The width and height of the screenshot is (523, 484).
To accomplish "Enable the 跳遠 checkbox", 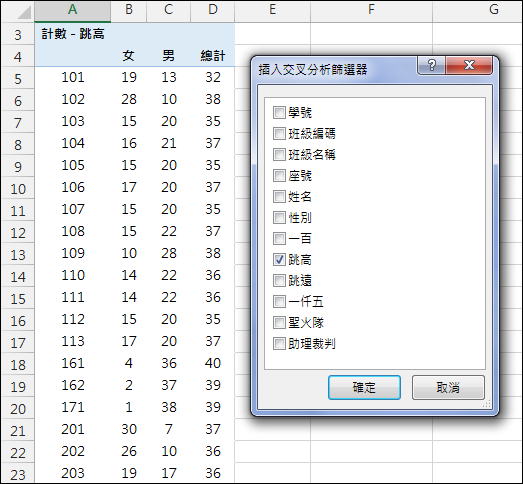I will coord(279,281).
